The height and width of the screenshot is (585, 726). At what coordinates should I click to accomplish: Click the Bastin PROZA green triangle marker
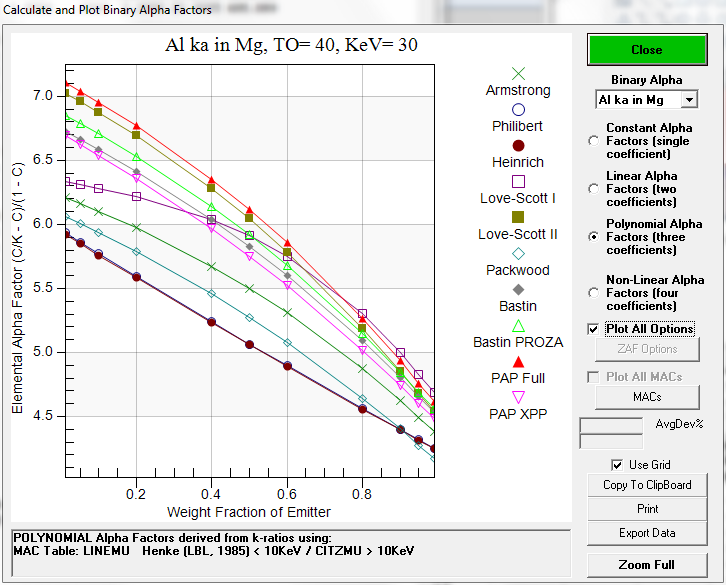click(x=518, y=325)
